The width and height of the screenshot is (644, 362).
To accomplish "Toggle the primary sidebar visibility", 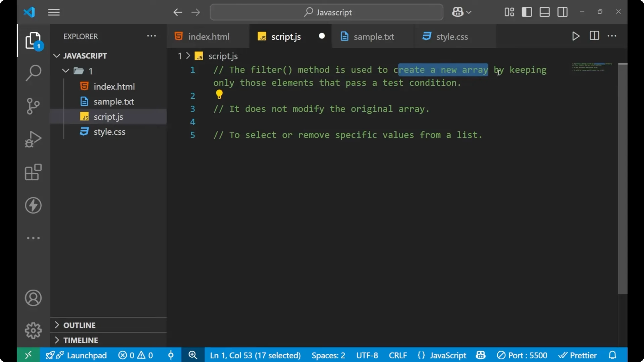I will [x=527, y=12].
